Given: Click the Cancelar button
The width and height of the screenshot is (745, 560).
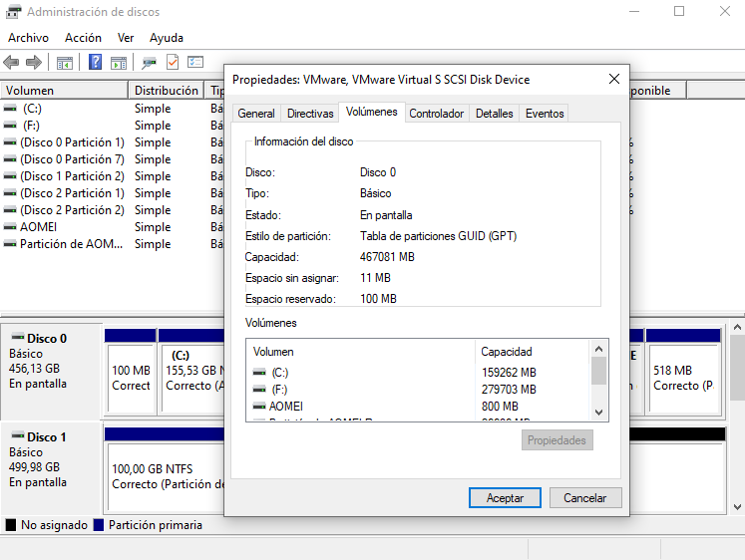Looking at the screenshot, I should (x=585, y=498).
